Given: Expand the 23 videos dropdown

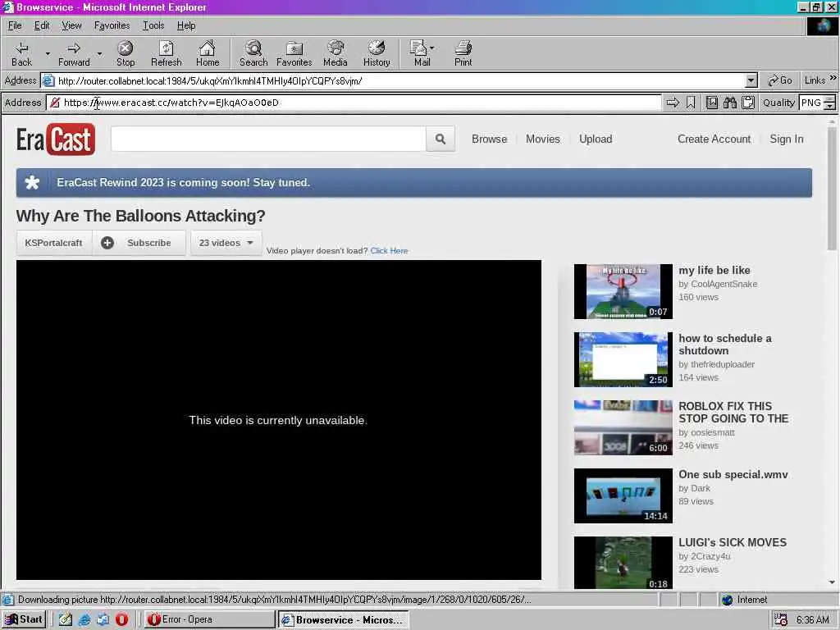Looking at the screenshot, I should click(x=226, y=243).
